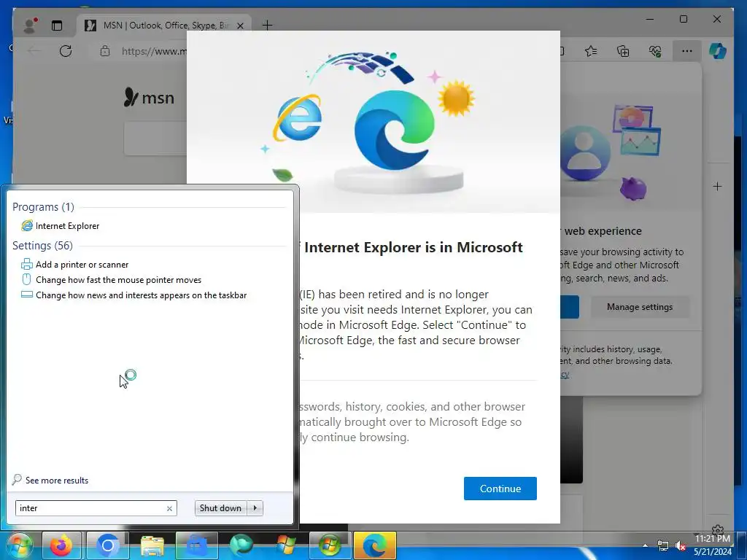Screen dimensions: 747x560
Task: Show hidden tray icons arrow
Action: tap(645, 545)
